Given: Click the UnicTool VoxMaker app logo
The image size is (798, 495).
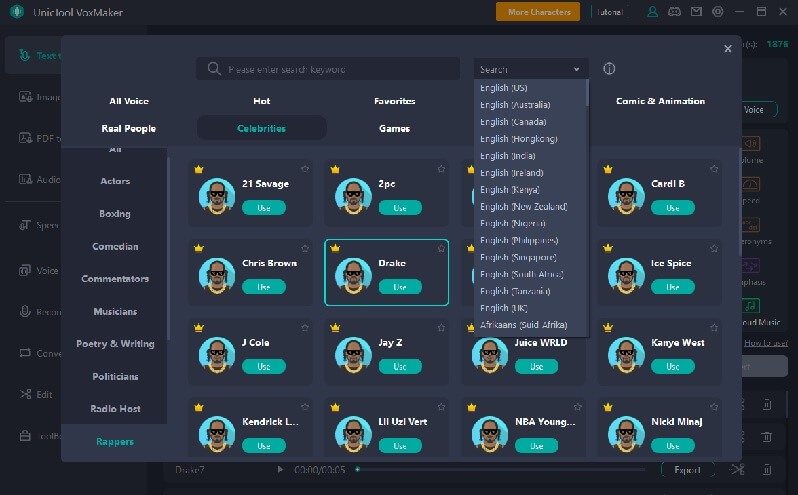Looking at the screenshot, I should click(17, 11).
